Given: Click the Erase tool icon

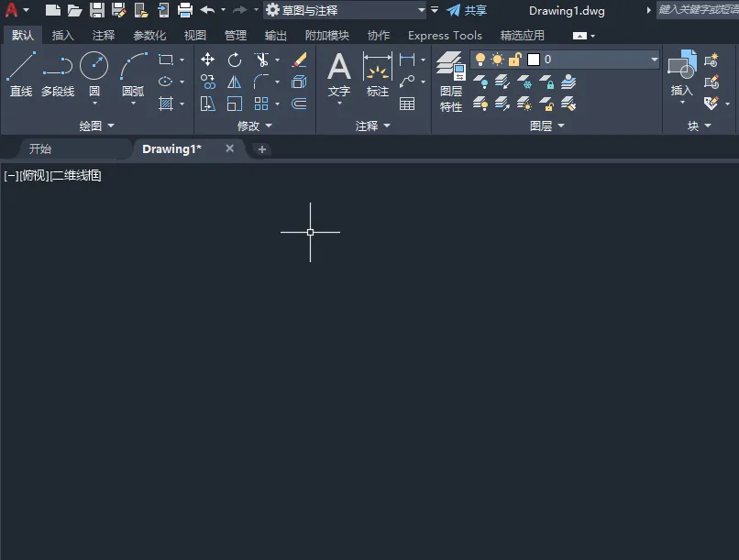Looking at the screenshot, I should click(299, 60).
